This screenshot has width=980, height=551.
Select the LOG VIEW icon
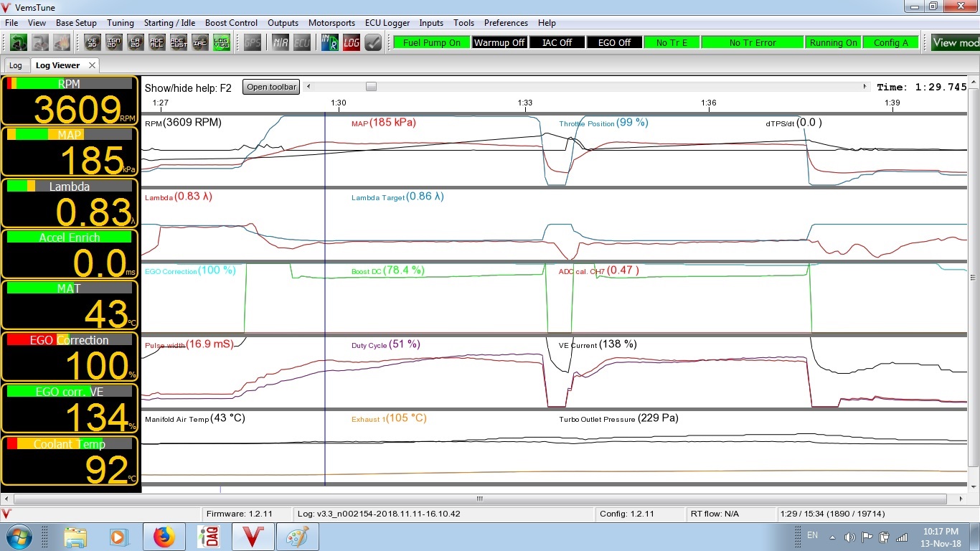pyautogui.click(x=222, y=42)
